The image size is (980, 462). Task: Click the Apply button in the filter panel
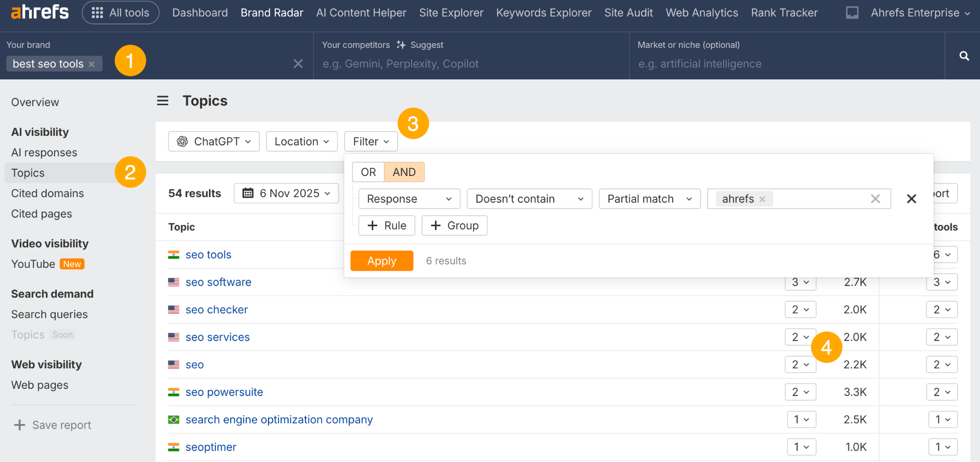381,261
